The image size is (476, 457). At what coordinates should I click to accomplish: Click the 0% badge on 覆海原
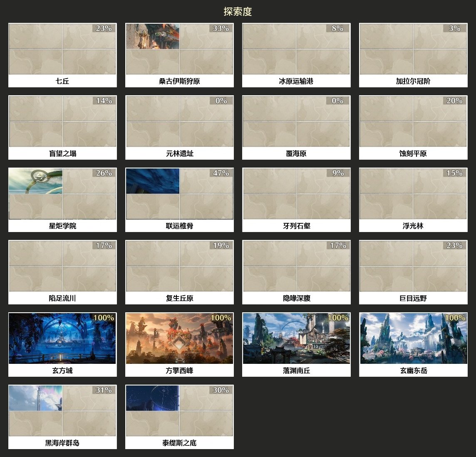(337, 101)
